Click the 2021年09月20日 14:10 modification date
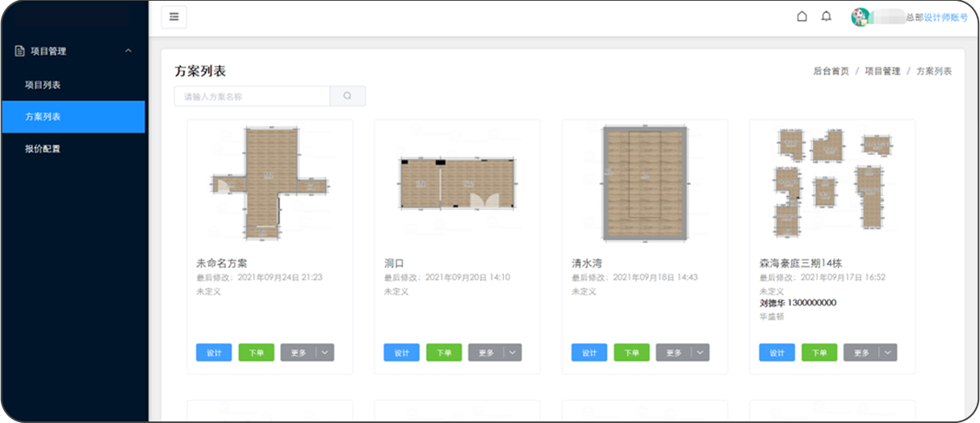 pos(467,277)
